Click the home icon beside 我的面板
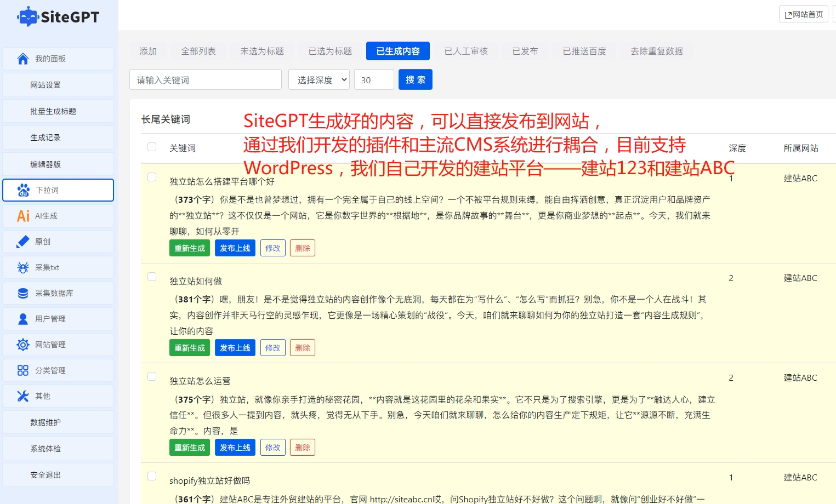836x504 pixels. point(23,59)
